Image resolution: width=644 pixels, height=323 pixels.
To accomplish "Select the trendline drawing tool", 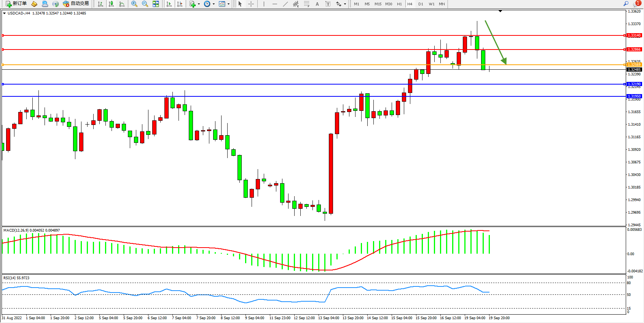I will pos(285,4).
